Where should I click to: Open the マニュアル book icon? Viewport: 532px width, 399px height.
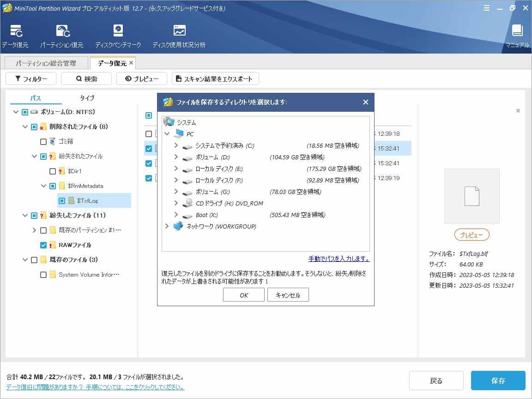coord(517,30)
